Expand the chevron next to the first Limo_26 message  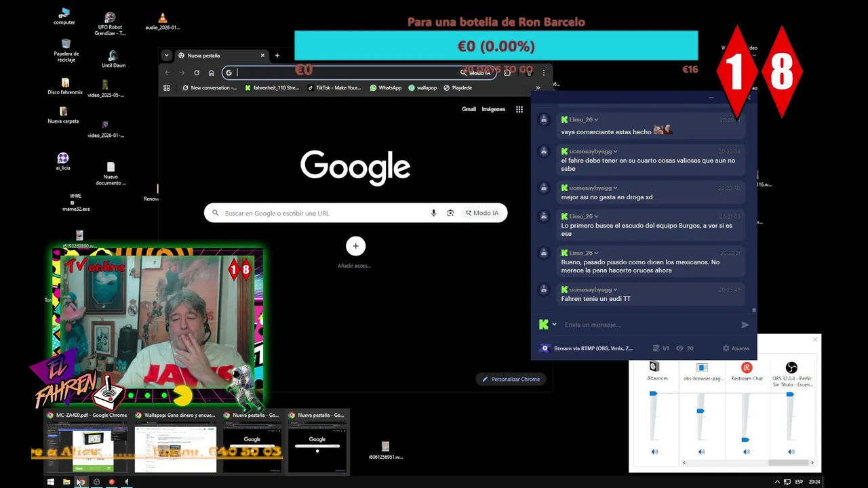pyautogui.click(x=596, y=120)
